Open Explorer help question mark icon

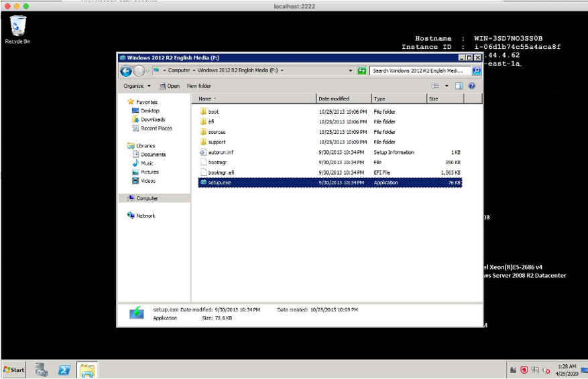pyautogui.click(x=472, y=86)
